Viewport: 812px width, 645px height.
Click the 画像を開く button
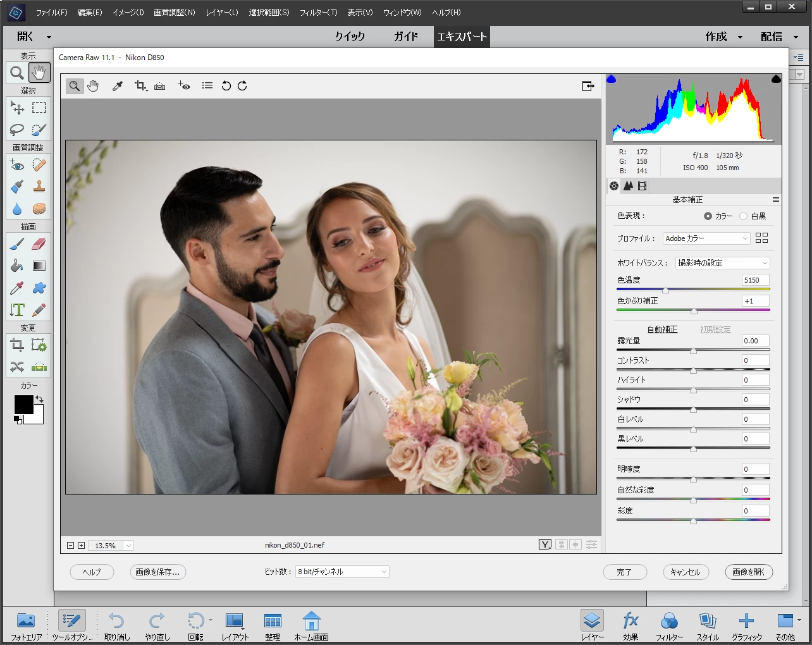coord(749,572)
